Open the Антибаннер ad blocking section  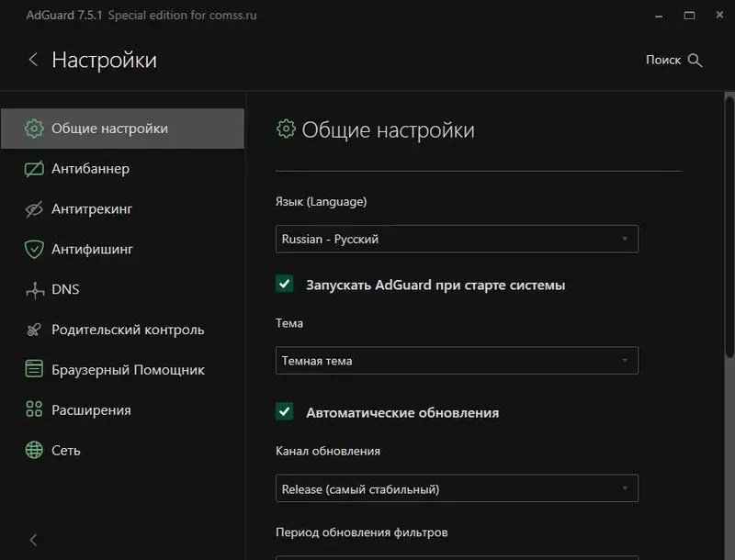pyautogui.click(x=92, y=169)
